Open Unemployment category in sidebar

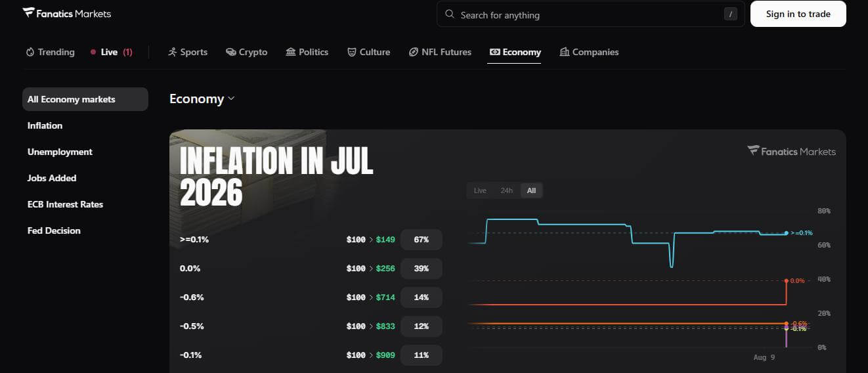click(60, 152)
